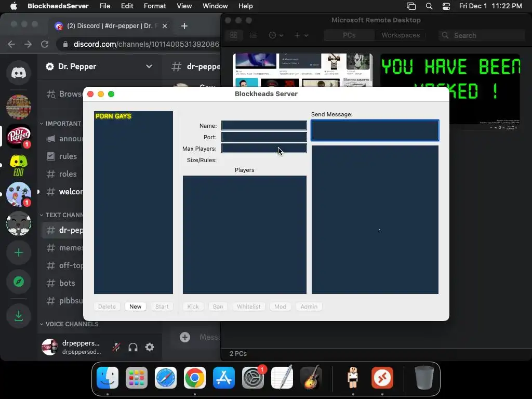
Task: Open Remote Desktop add plus dropdown
Action: coord(301,35)
